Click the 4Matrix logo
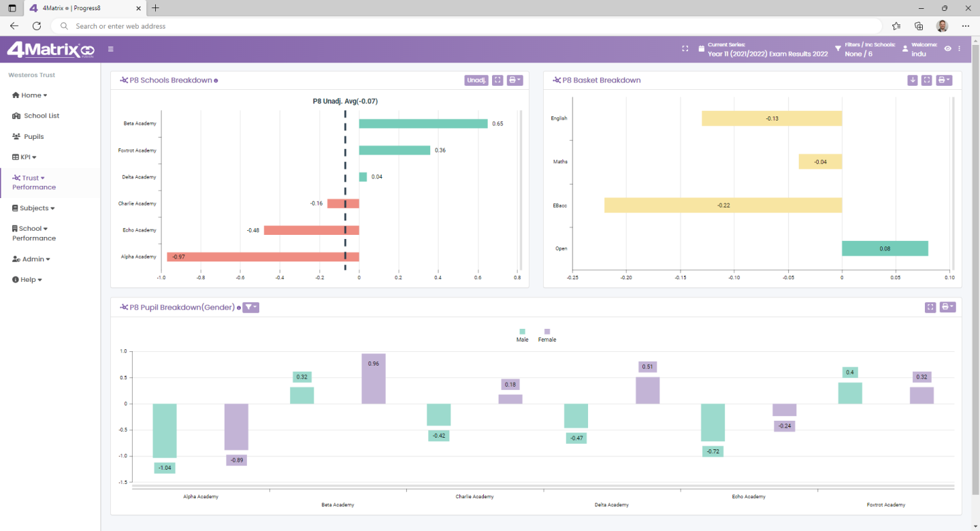Viewport: 980px width, 531px height. coord(50,50)
